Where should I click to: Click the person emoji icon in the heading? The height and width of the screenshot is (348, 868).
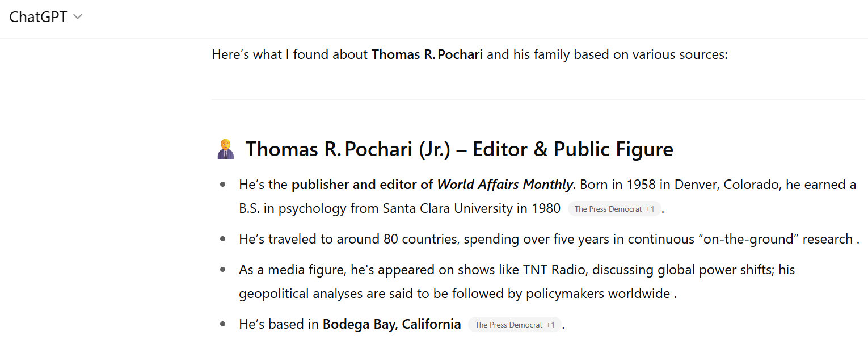226,149
